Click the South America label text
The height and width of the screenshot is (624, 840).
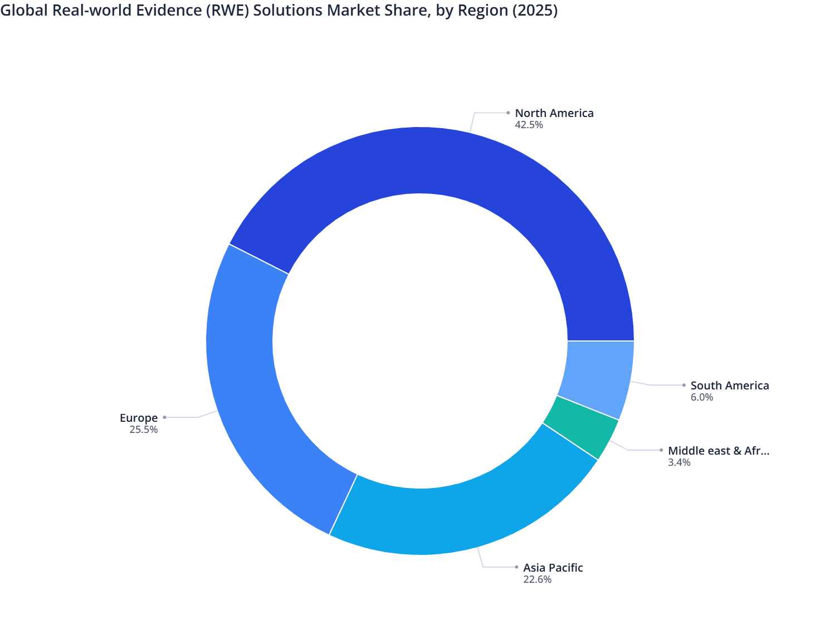tap(730, 385)
